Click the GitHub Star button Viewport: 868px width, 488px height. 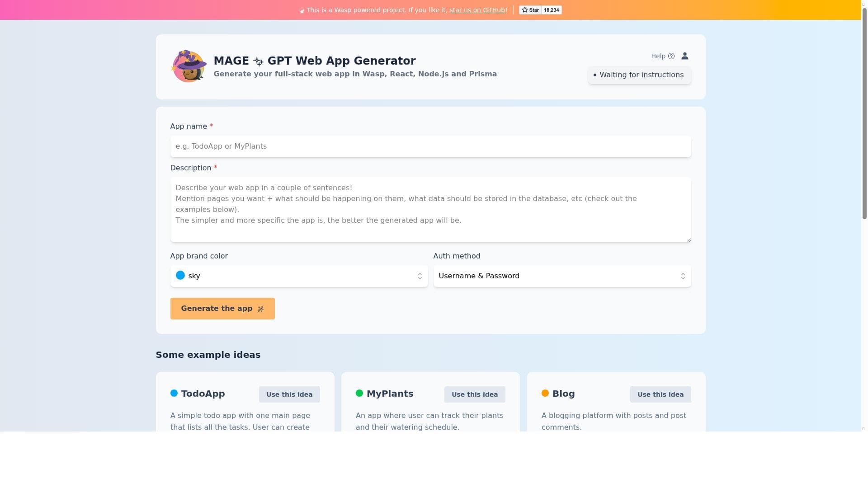tap(530, 10)
